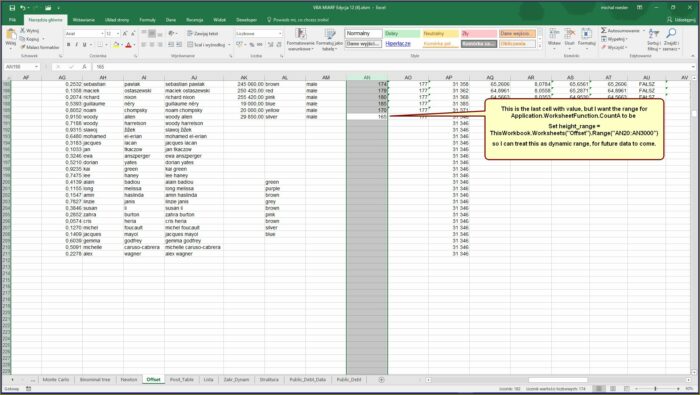Switch to Wstawianie ribbon tab
The height and width of the screenshot is (395, 700).
coord(83,20)
